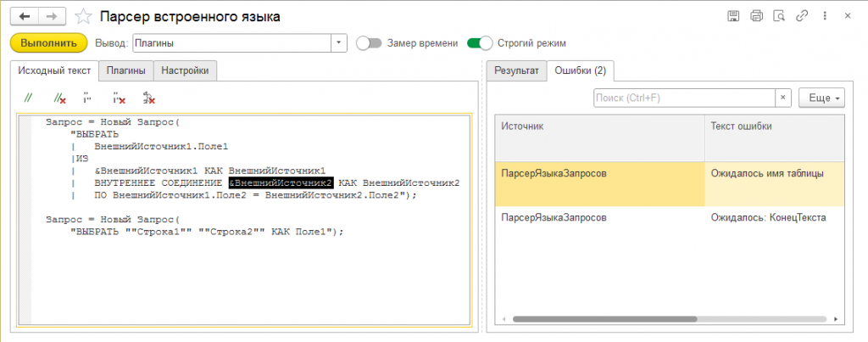
Task: Select the Ошибки (2) tab
Action: pos(580,71)
